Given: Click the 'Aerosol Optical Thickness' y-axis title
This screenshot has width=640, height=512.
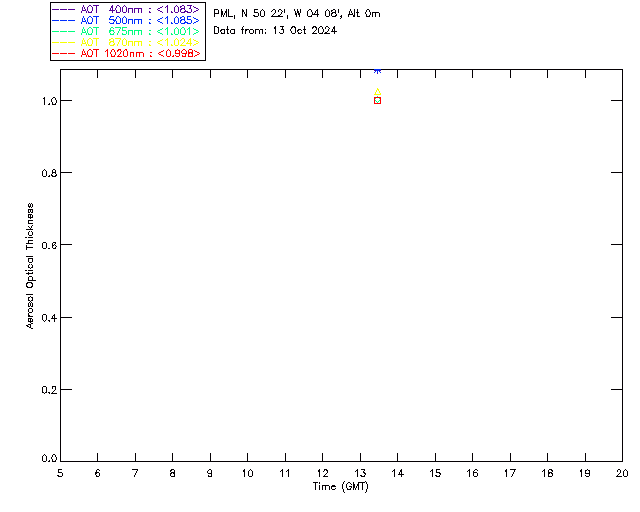Looking at the screenshot, I should pos(31,265).
